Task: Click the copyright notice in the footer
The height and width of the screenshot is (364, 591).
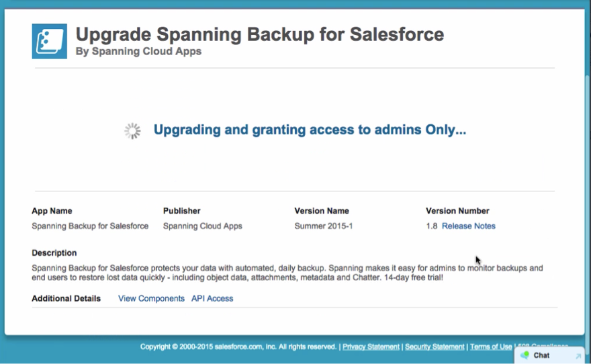Action: (x=238, y=347)
